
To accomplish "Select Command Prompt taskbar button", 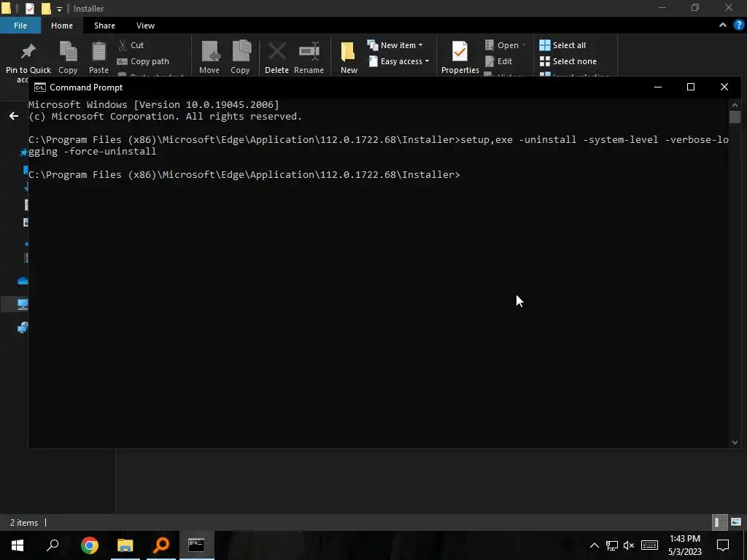I will [196, 545].
